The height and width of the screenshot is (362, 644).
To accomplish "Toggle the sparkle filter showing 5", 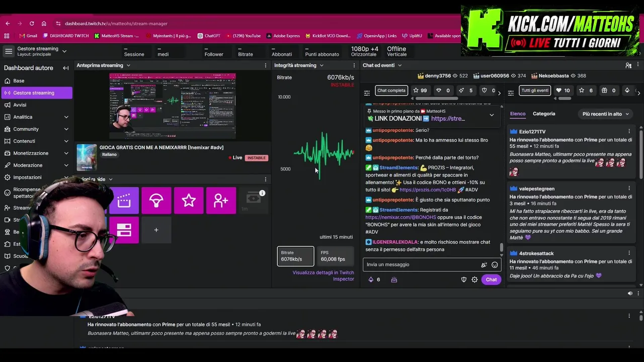I will [465, 90].
